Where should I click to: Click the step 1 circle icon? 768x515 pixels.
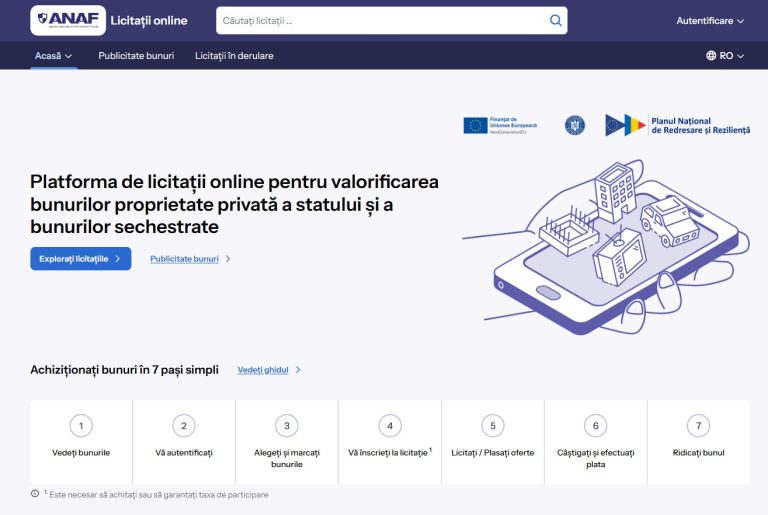[81, 426]
